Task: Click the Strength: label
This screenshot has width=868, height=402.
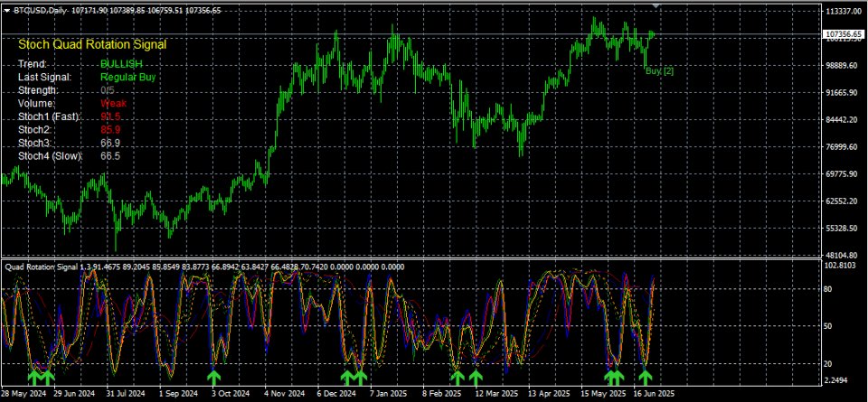Action: coord(38,90)
